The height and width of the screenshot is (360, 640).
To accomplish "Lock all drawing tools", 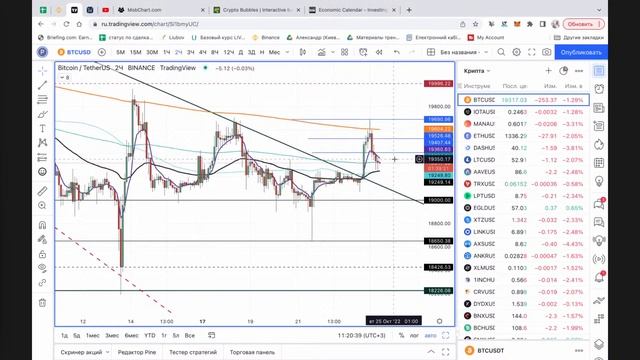I will [x=42, y=254].
